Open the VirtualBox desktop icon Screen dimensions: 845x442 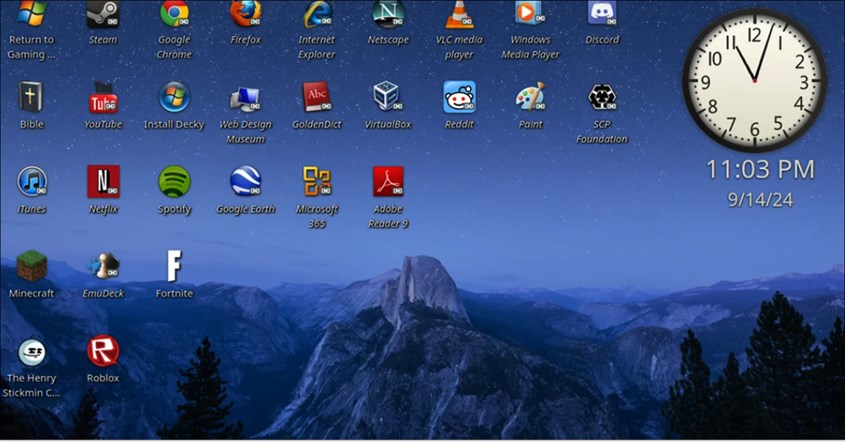(x=387, y=97)
